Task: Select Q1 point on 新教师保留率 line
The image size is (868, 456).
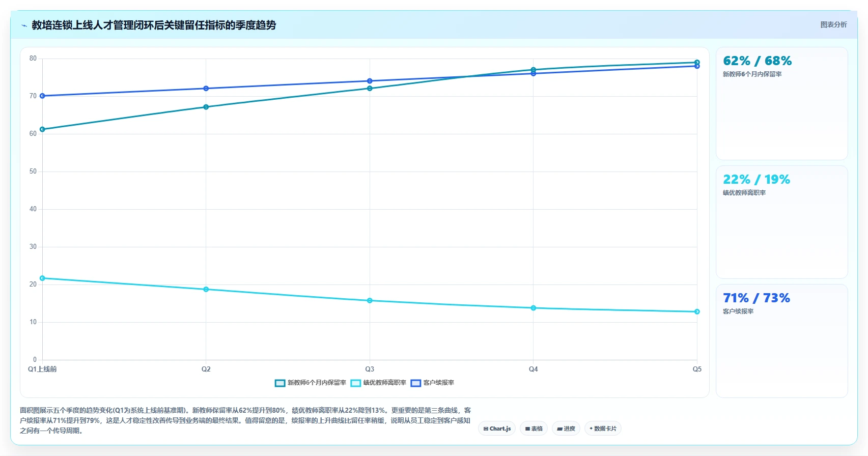Action: tap(42, 129)
